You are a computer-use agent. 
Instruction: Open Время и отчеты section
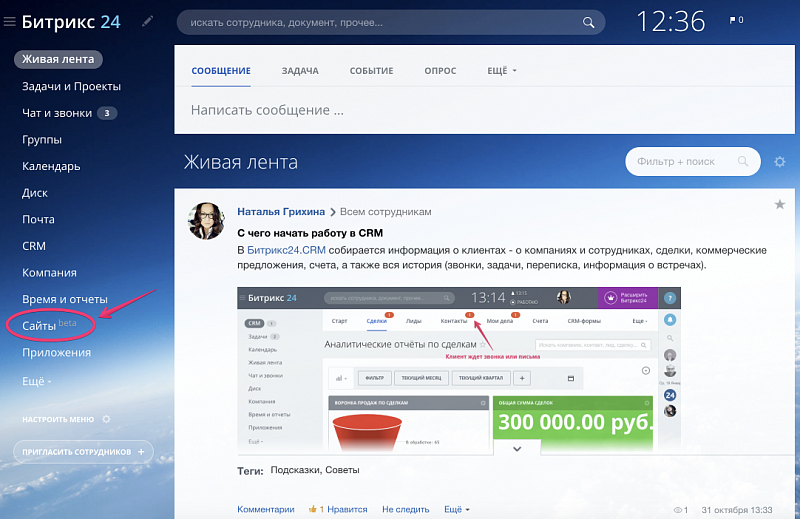point(65,299)
